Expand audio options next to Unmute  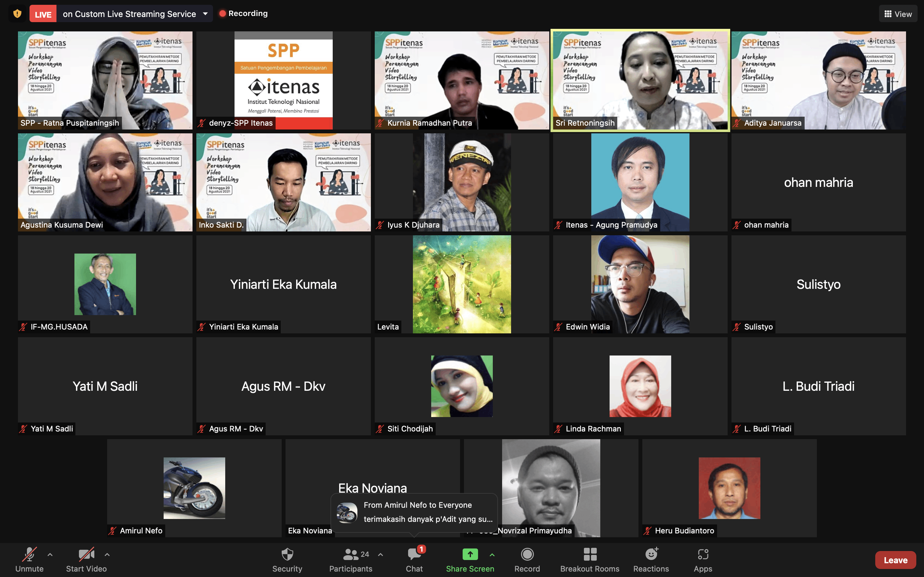click(50, 555)
